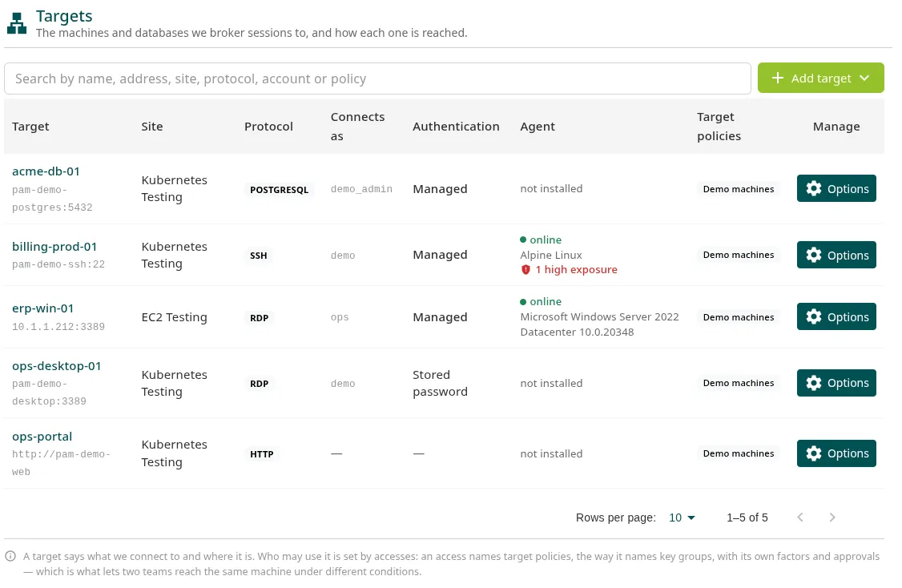The image size is (902, 588).
Task: Click the POSTGRESQL protocol badge
Action: tap(280, 190)
